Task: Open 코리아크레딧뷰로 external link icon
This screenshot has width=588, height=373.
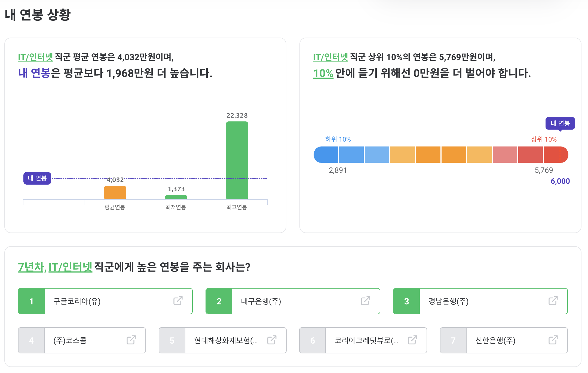Action: (x=412, y=340)
